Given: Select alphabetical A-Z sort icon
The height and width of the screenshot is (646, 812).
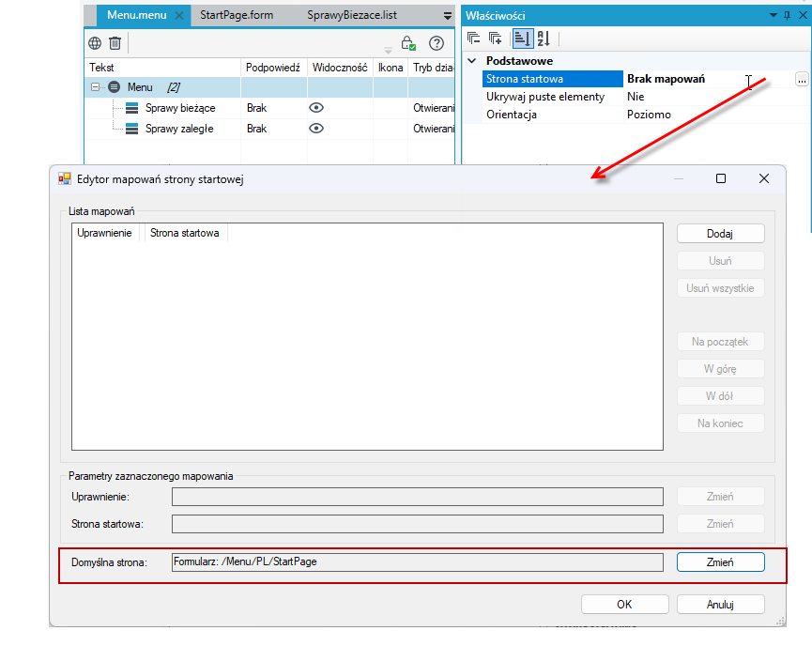Looking at the screenshot, I should click(x=544, y=38).
